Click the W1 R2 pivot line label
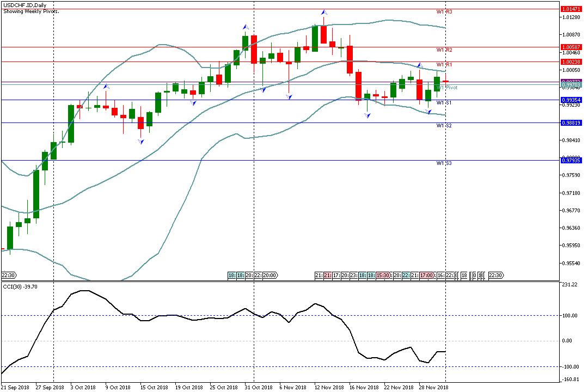 pyautogui.click(x=444, y=50)
